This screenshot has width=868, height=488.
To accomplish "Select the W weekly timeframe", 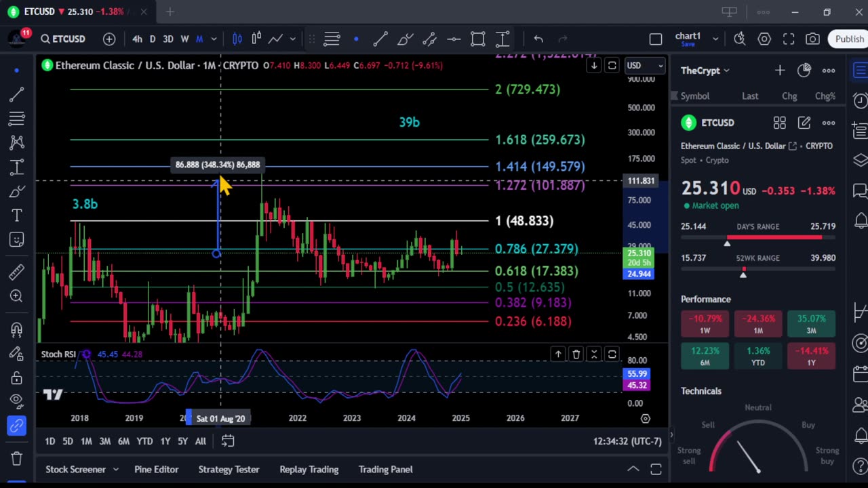I will tap(184, 39).
